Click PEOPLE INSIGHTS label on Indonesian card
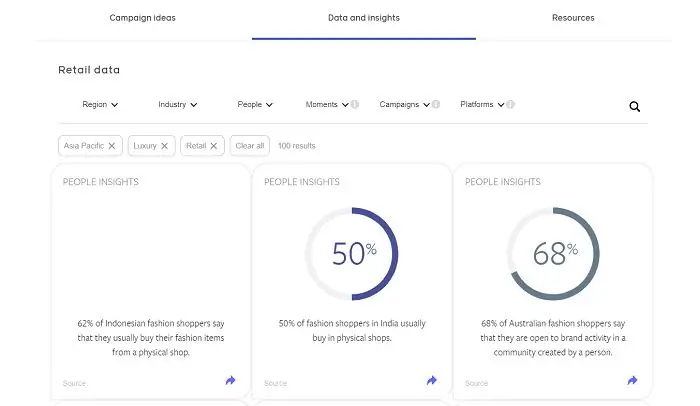 100,182
